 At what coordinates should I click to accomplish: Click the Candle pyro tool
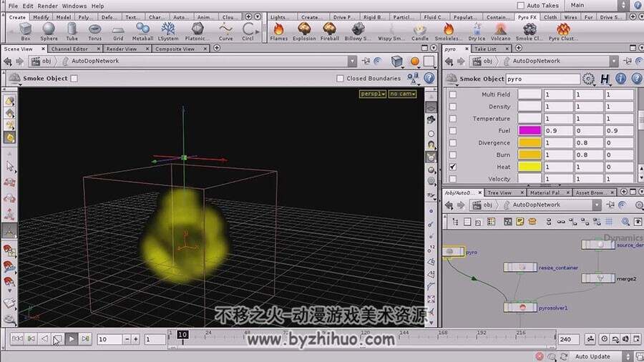tap(420, 31)
